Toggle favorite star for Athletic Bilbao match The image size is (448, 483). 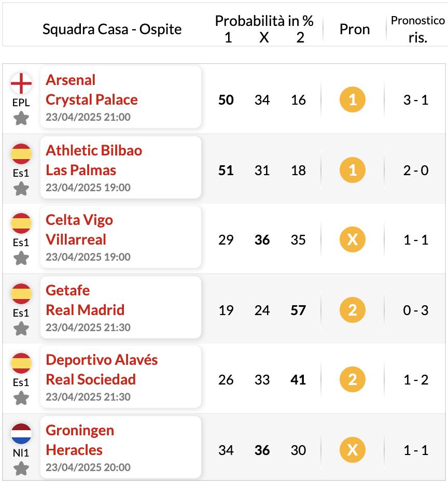pos(21,189)
